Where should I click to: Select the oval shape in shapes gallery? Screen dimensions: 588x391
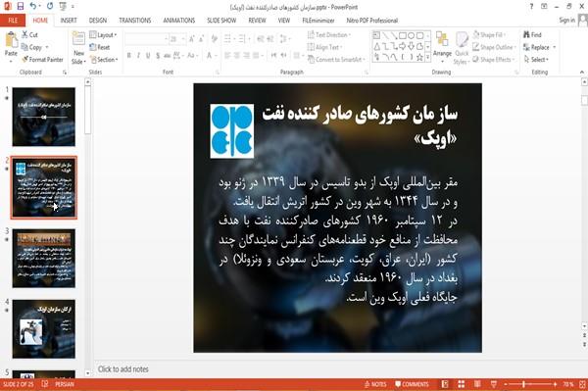pos(411,35)
